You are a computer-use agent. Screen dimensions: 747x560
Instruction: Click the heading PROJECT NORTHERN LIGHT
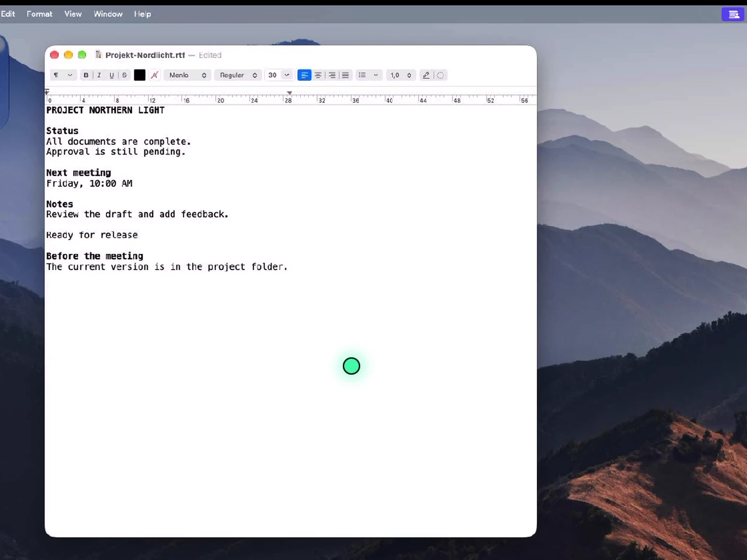pyautogui.click(x=105, y=110)
